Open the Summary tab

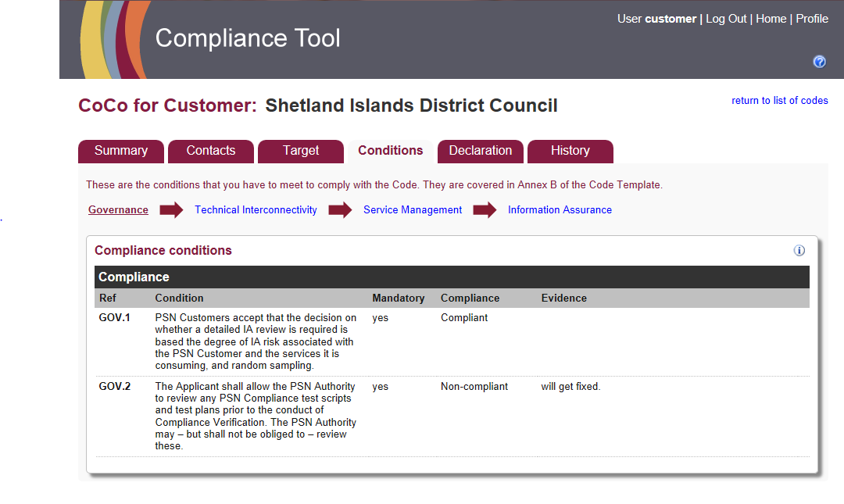pos(121,151)
